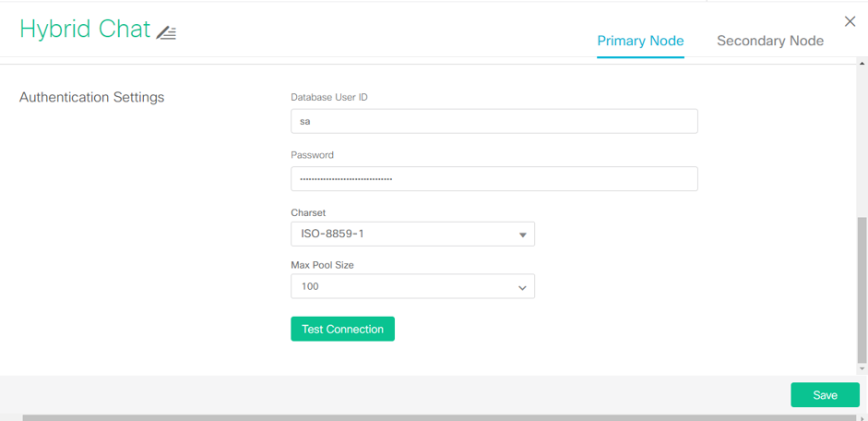Select the Authentication Settings section heading
This screenshot has width=868, height=421.
91,97
